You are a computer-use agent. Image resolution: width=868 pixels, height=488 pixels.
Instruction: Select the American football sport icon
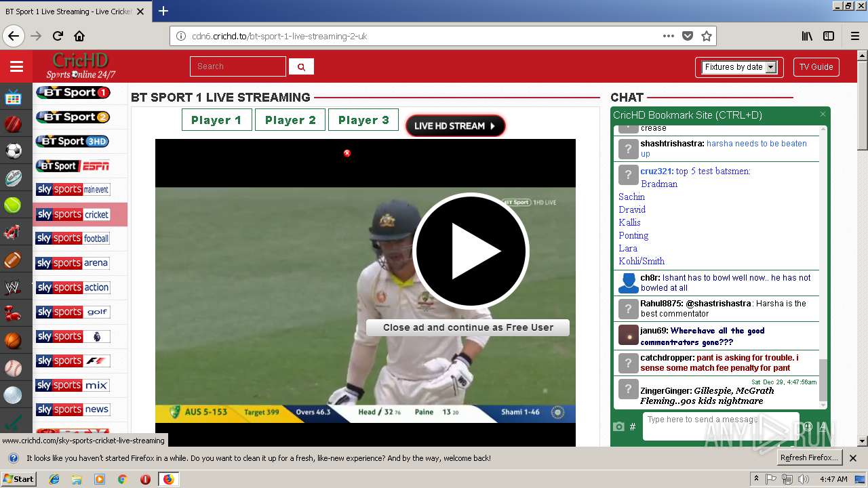[x=13, y=260]
